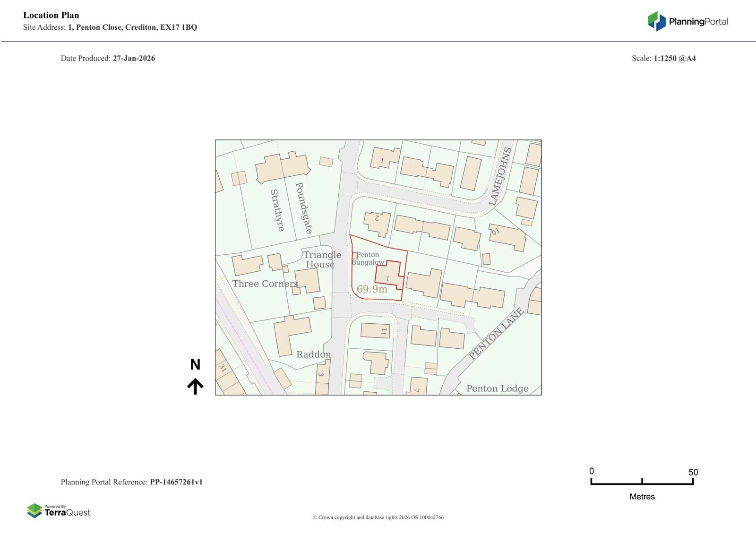Click the Planning Portal reference PP-14657261v1

[176, 482]
